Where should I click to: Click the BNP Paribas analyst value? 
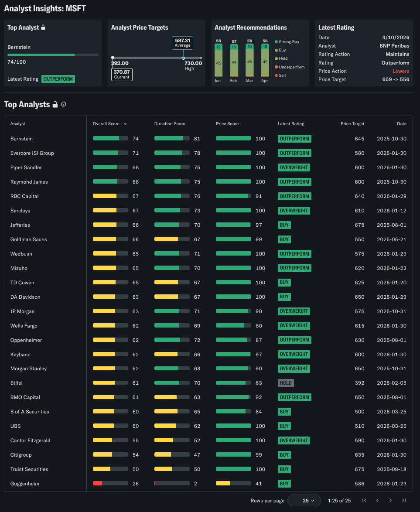[x=394, y=46]
